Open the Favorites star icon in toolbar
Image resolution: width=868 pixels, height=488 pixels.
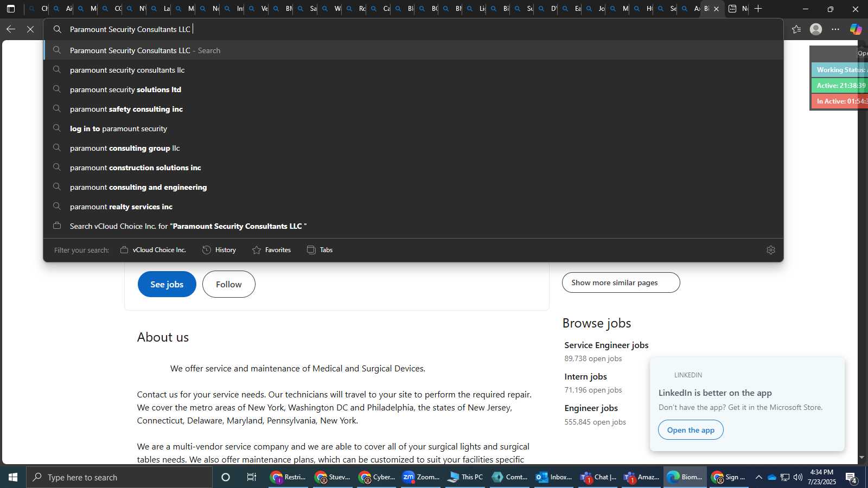coord(796,29)
